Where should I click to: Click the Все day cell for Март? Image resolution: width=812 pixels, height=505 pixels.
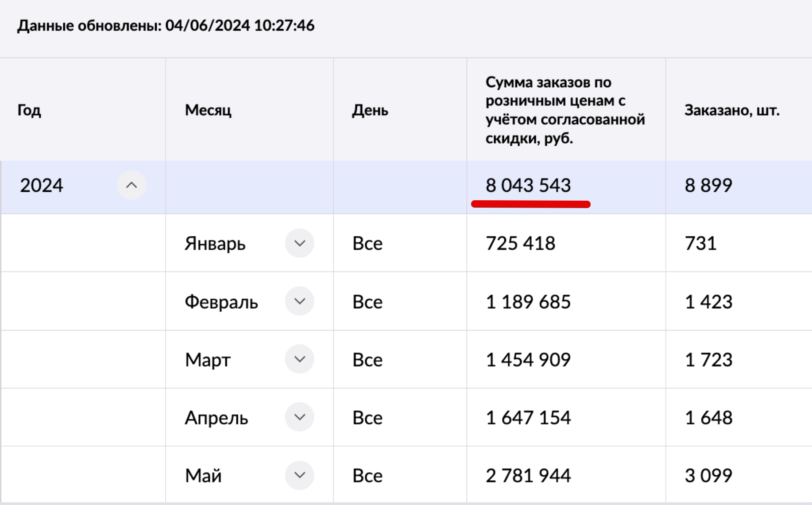(367, 360)
